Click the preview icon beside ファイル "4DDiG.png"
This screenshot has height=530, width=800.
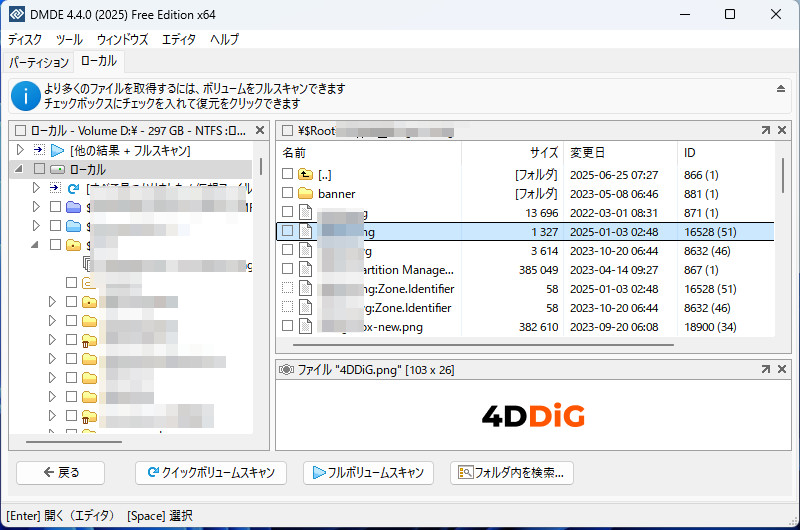[x=286, y=369]
